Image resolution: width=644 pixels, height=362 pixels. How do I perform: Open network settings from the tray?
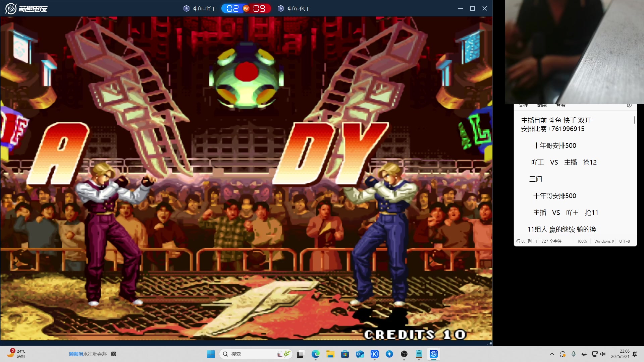595,354
